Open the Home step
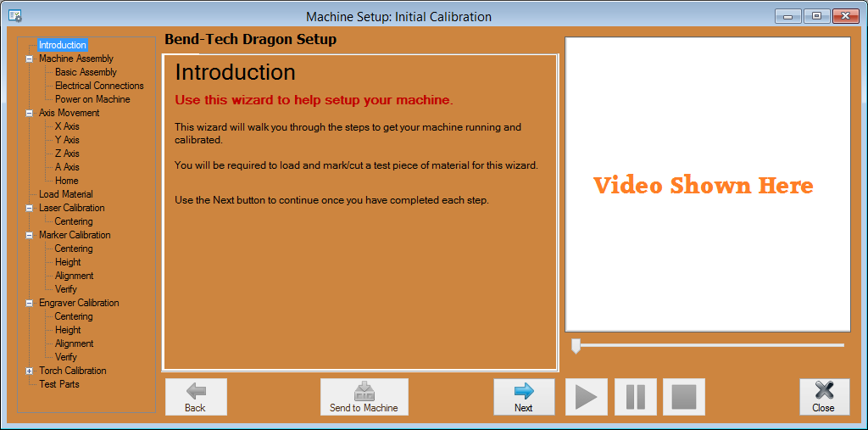Viewport: 868px width, 430px height. [66, 181]
